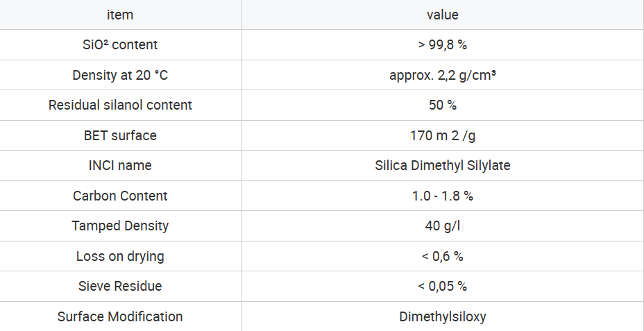The width and height of the screenshot is (644, 331).
Task: Select the 'SiO² content' cell
Action: (120, 44)
